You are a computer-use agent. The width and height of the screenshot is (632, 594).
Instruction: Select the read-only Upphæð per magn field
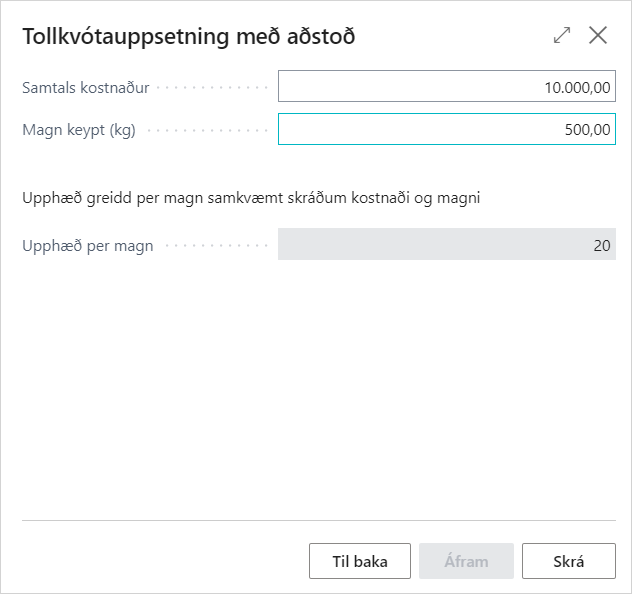click(446, 245)
